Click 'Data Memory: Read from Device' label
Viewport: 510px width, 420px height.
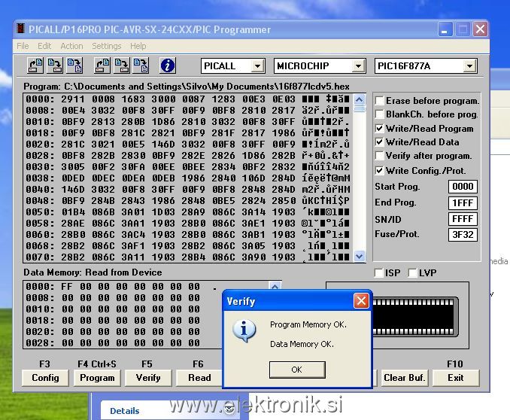93,272
